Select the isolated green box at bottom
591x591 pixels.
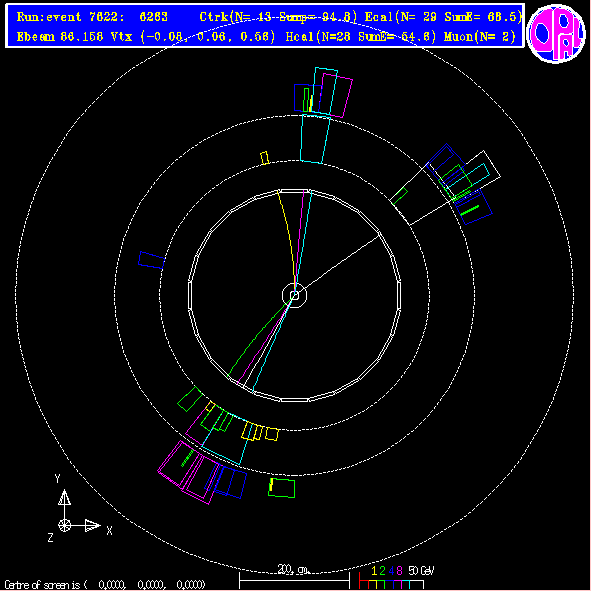coord(282,488)
